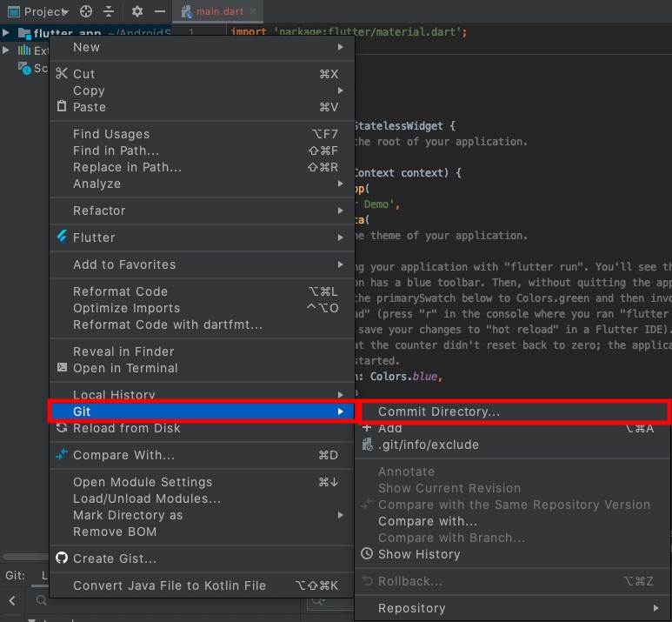
Task: Select Reveal in Finder
Action: [x=202, y=351]
